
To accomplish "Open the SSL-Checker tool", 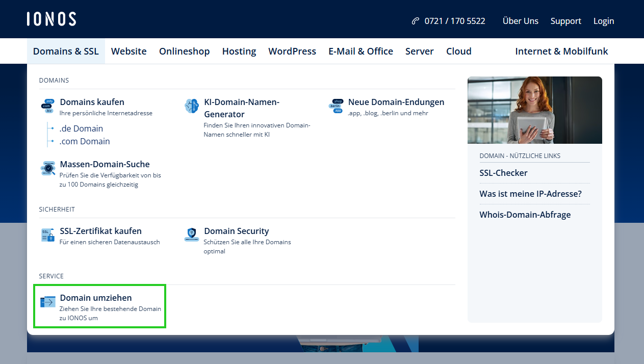I will tap(503, 173).
